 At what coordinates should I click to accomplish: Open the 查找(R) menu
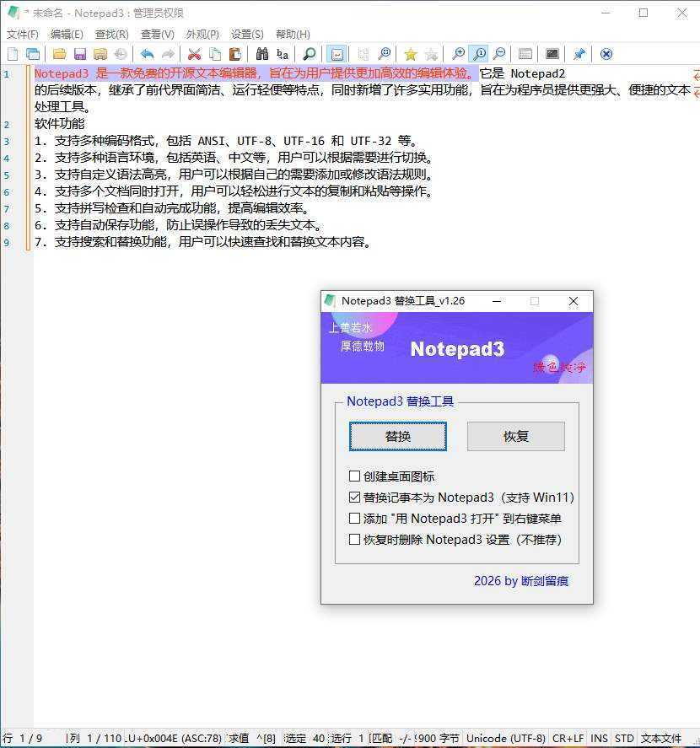click(111, 35)
